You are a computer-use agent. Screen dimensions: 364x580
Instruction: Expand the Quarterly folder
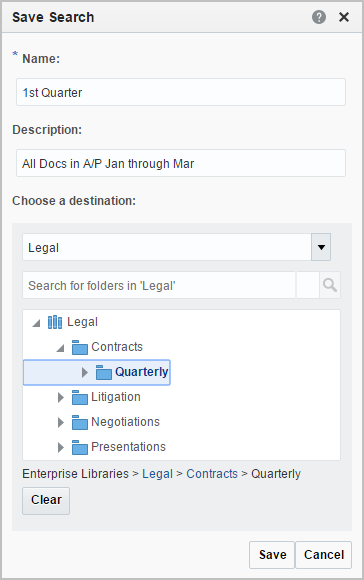coord(85,372)
